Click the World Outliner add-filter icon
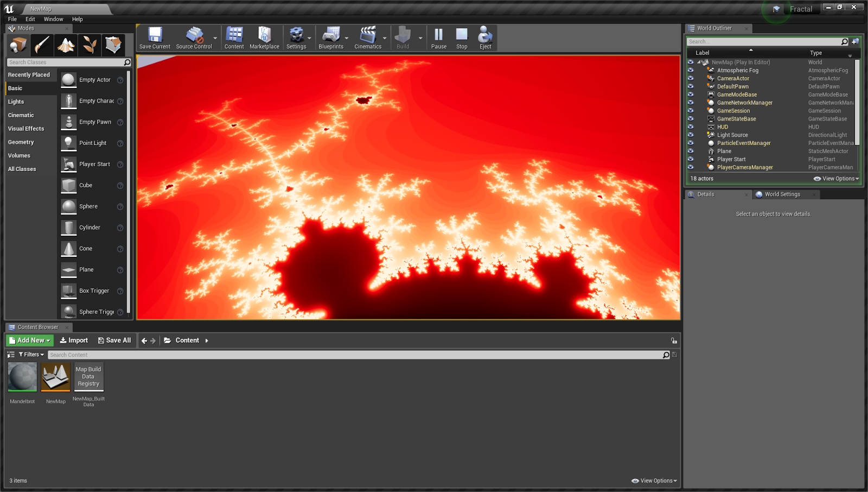This screenshot has width=868, height=492. click(856, 42)
